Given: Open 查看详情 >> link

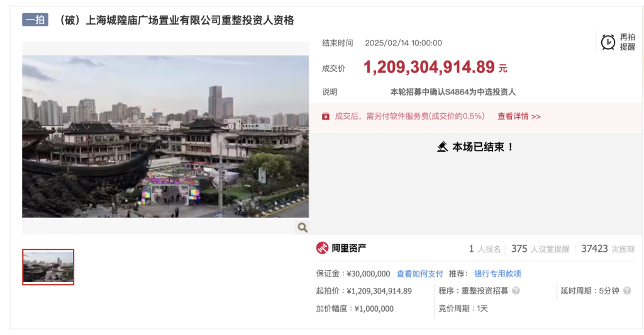Looking at the screenshot, I should 519,116.
